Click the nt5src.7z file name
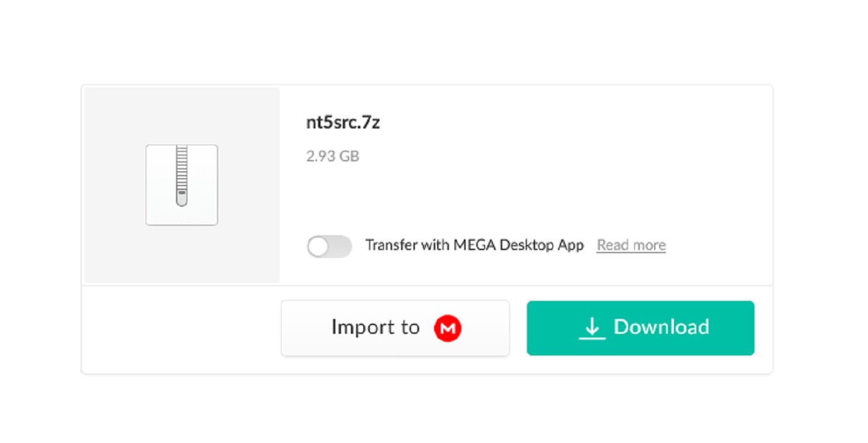This screenshot has height=443, width=868. tap(343, 122)
